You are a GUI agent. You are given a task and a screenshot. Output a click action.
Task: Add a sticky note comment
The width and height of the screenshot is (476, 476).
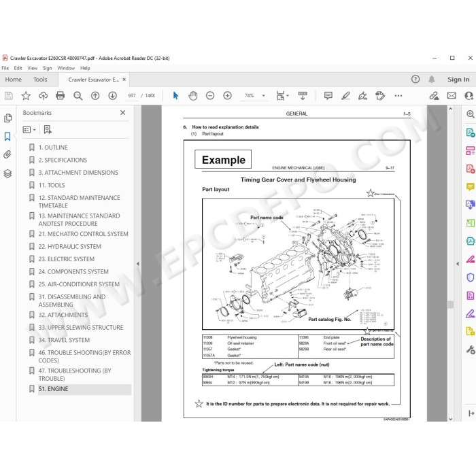pyautogui.click(x=328, y=96)
